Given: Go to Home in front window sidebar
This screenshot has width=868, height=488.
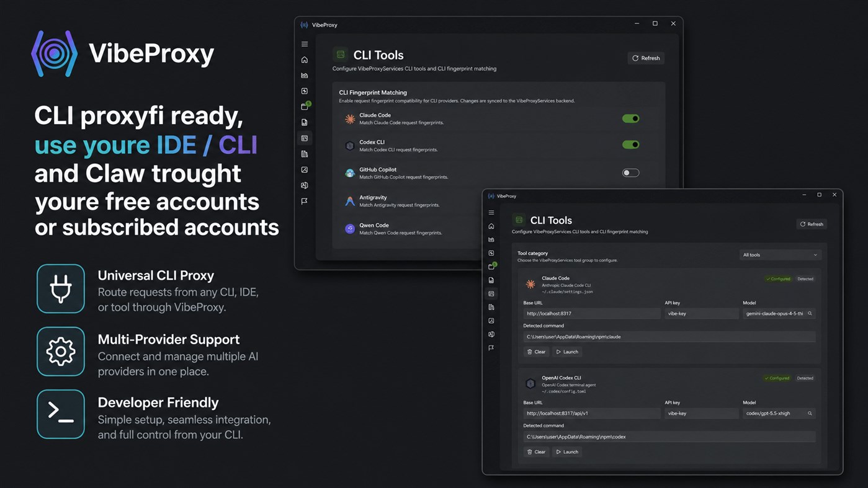Looking at the screenshot, I should 491,226.
